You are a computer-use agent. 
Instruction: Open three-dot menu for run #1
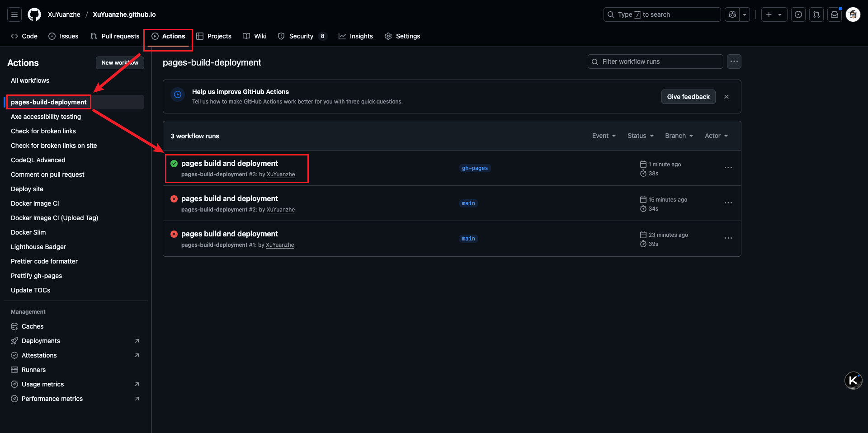(728, 238)
